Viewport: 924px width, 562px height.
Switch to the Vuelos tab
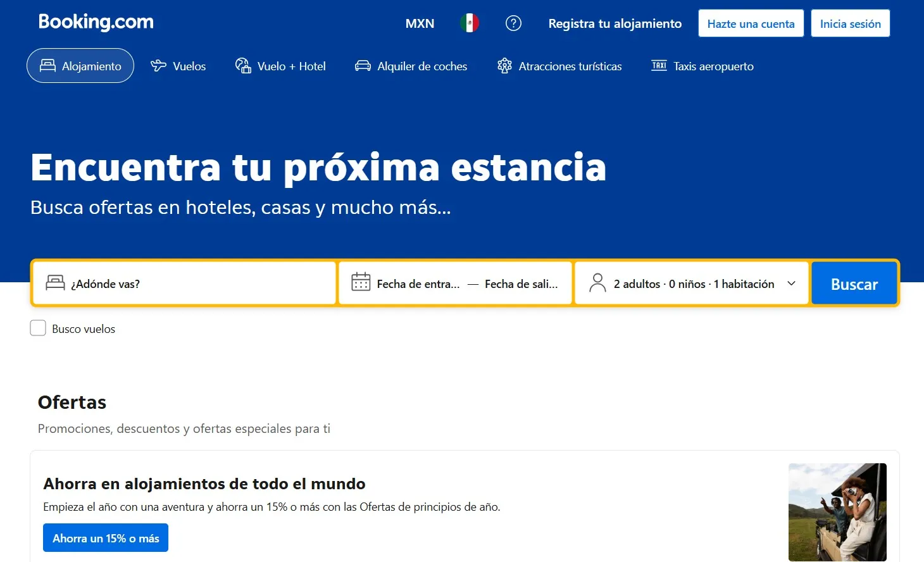178,65
